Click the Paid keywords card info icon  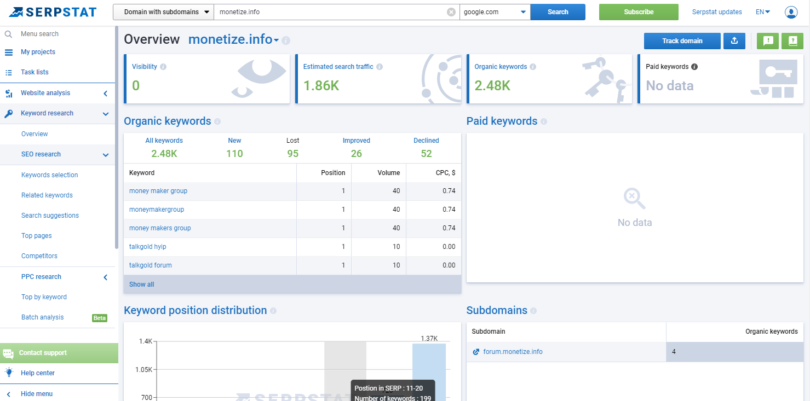(694, 67)
